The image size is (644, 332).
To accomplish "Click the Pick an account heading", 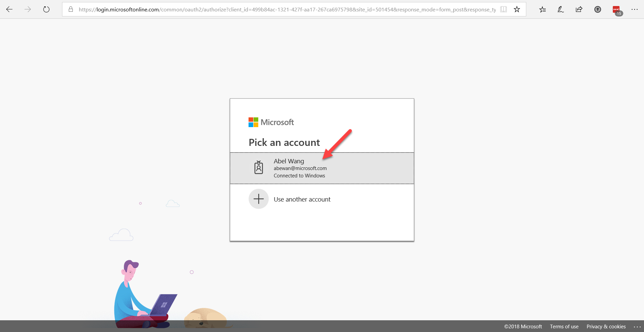I will click(x=284, y=143).
